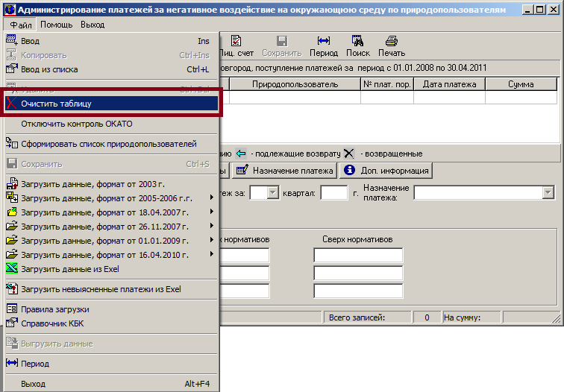
Task: Open the Назначение платежа dropdown list
Action: [x=548, y=193]
